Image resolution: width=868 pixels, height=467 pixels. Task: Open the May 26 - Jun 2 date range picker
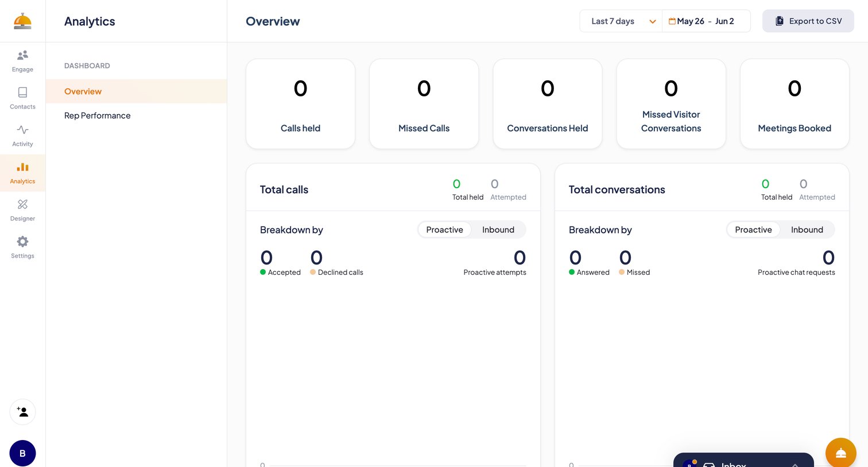tap(706, 21)
